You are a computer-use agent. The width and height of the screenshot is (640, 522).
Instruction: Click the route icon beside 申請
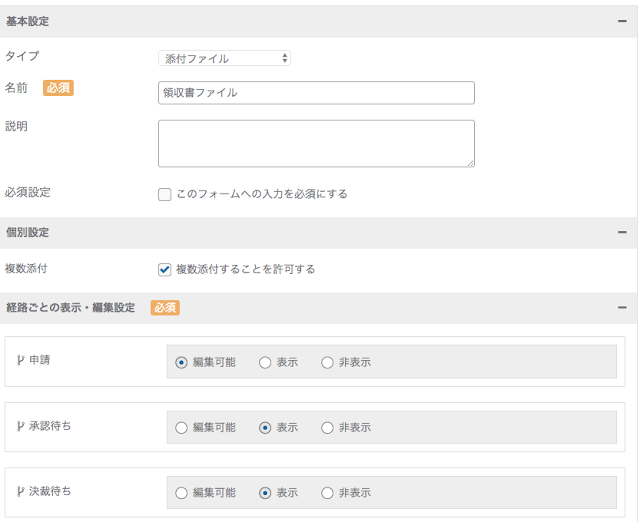coord(20,360)
